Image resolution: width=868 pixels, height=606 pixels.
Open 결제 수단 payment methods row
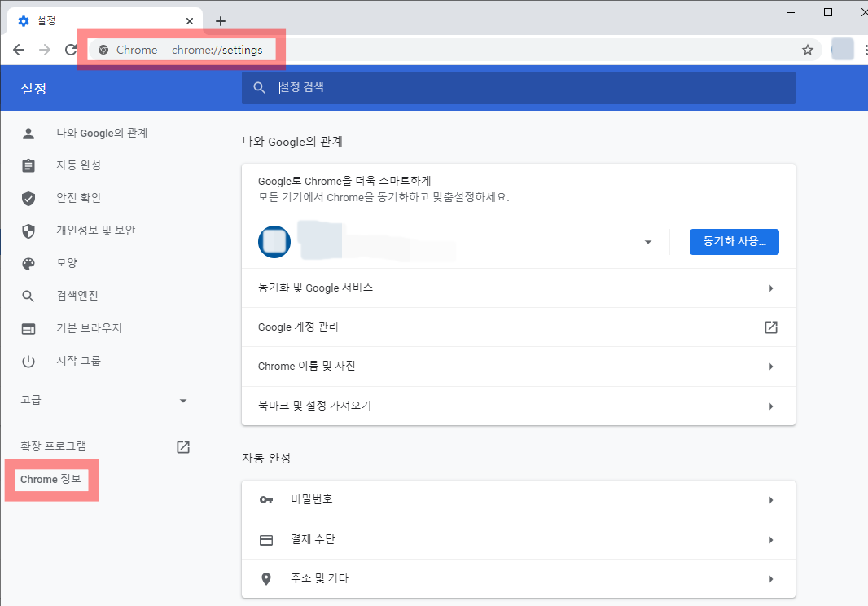[518, 539]
